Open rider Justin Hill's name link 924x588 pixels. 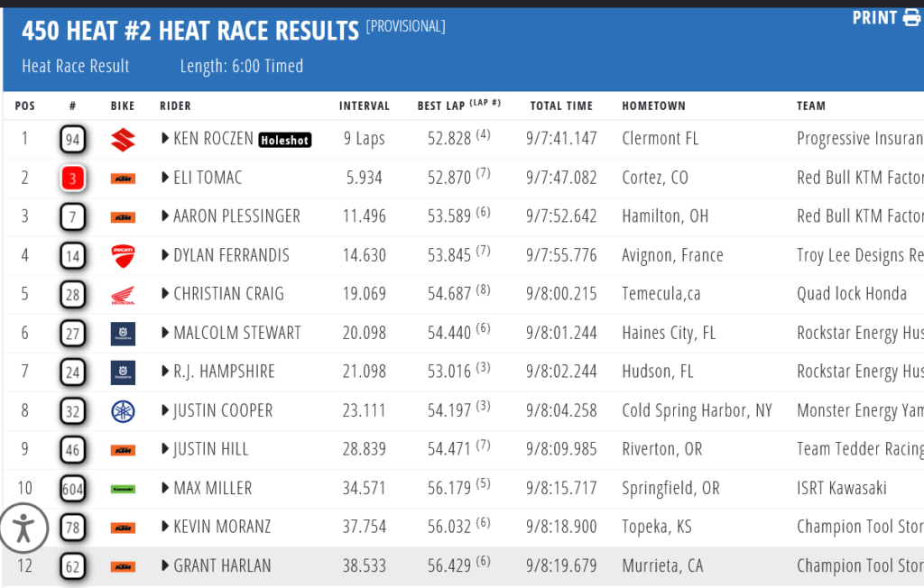[x=210, y=449]
